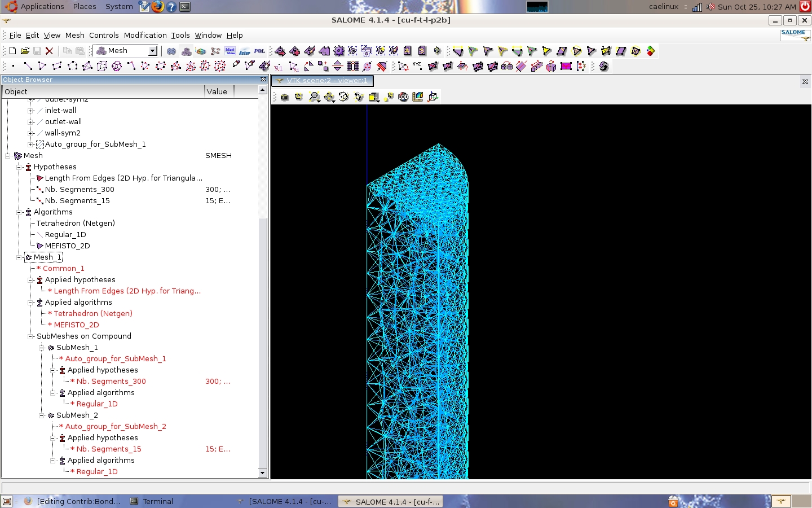Activate the Geometry module icon

click(171, 51)
